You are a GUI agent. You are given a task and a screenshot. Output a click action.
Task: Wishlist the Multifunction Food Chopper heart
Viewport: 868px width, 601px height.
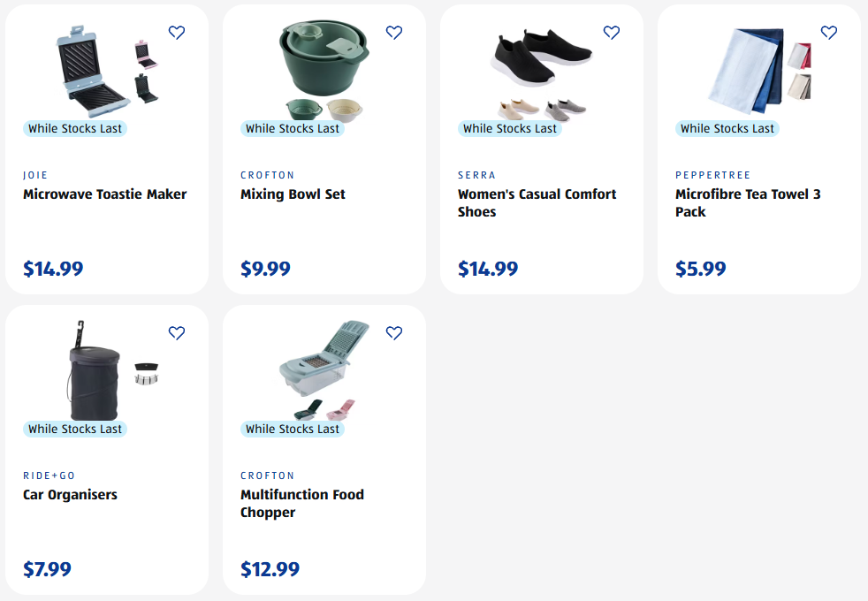[394, 333]
